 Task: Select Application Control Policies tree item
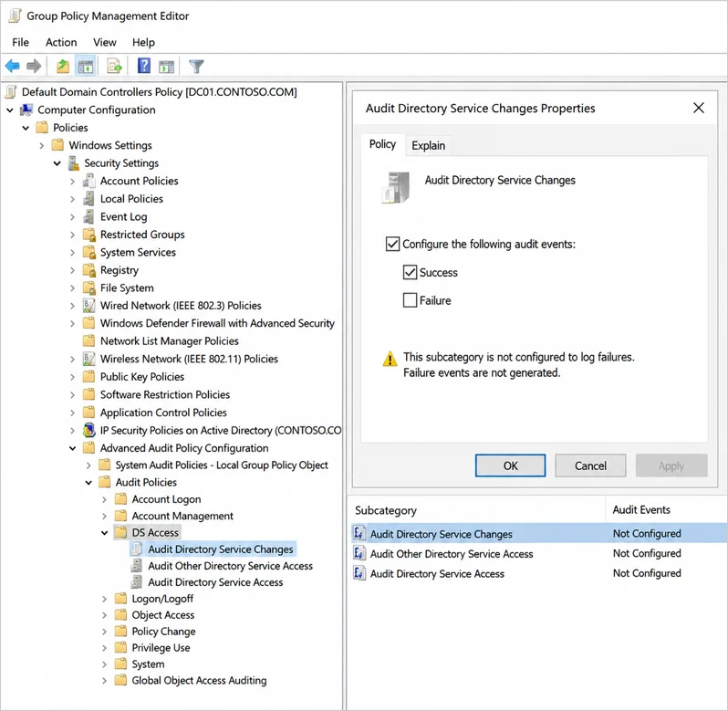tap(163, 413)
